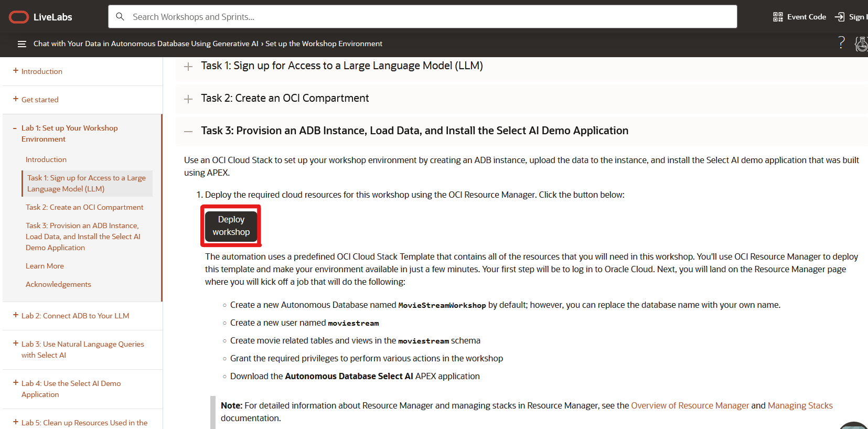Image resolution: width=868 pixels, height=429 pixels.
Task: Click the search magnifier icon
Action: click(120, 17)
